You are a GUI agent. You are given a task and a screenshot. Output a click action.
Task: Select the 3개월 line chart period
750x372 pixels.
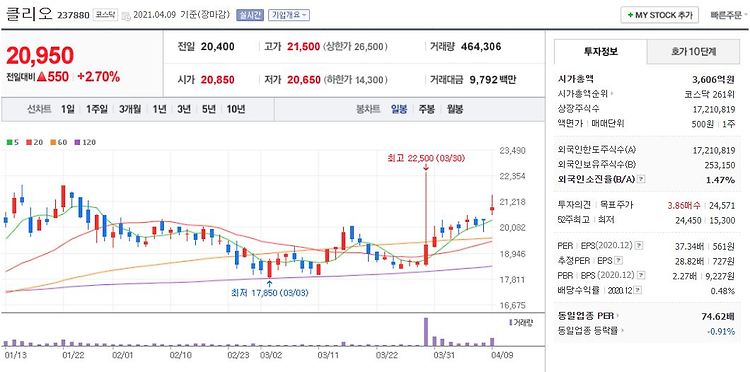click(130, 109)
